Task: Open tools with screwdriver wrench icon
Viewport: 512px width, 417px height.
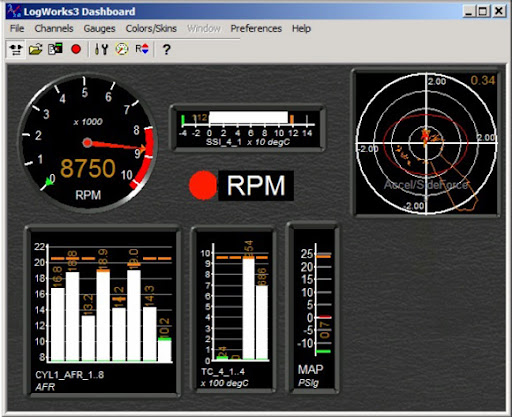Action: click(101, 49)
